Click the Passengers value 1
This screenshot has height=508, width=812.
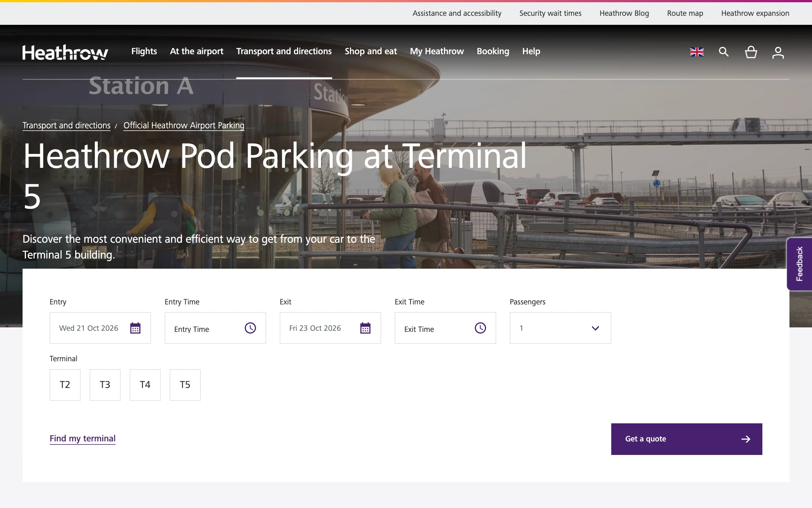pyautogui.click(x=521, y=328)
